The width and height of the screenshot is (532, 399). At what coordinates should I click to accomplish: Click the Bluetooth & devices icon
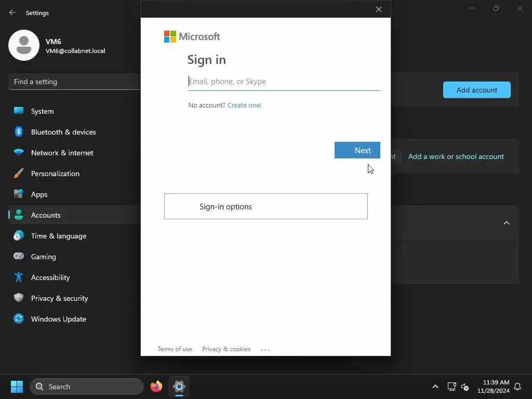pos(19,131)
